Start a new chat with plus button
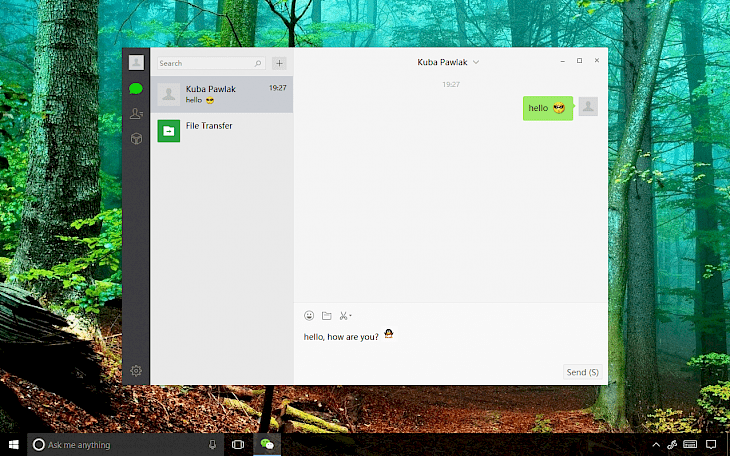The image size is (730, 456). click(279, 63)
